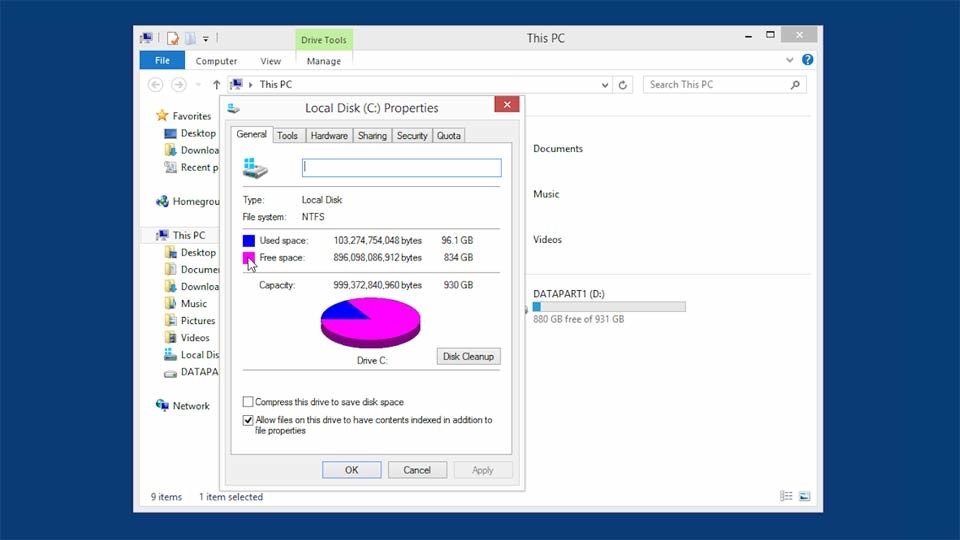Viewport: 960px width, 540px height.
Task: Click the Quick Access new folder icon
Action: click(190, 39)
